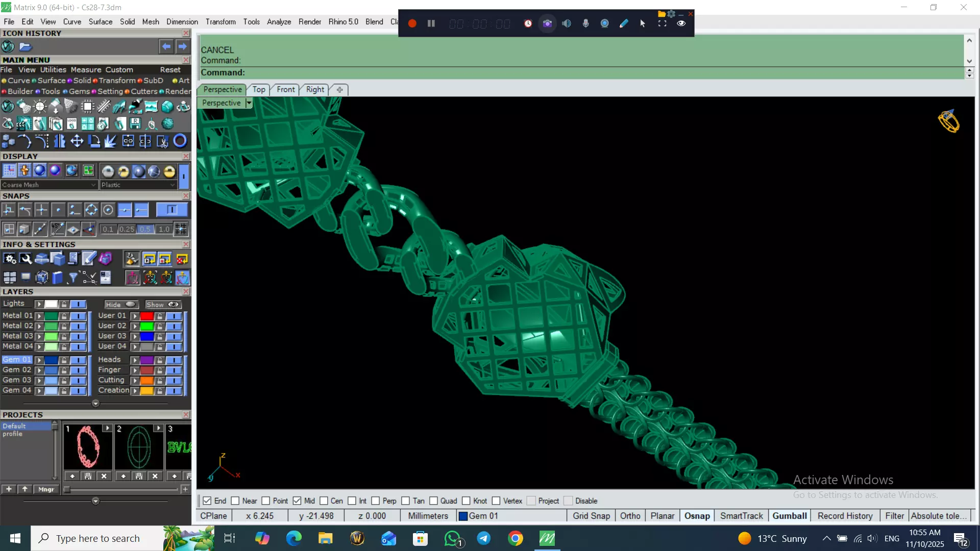Click the move arrows tool icon
980x551 pixels.
coord(77,141)
